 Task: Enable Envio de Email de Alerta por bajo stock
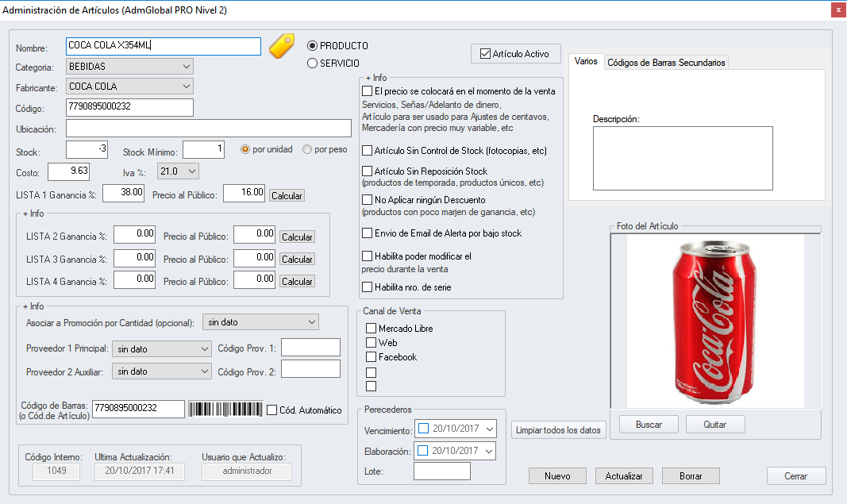coord(368,233)
